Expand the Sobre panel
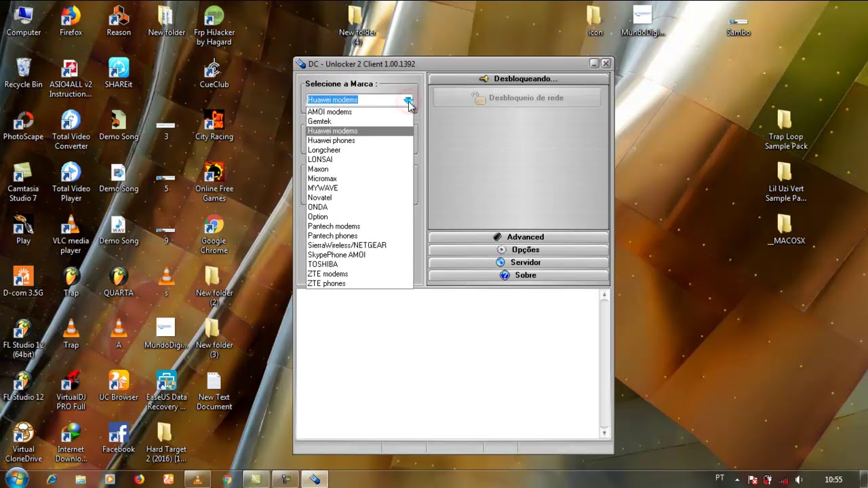This screenshot has width=868, height=488. [519, 275]
